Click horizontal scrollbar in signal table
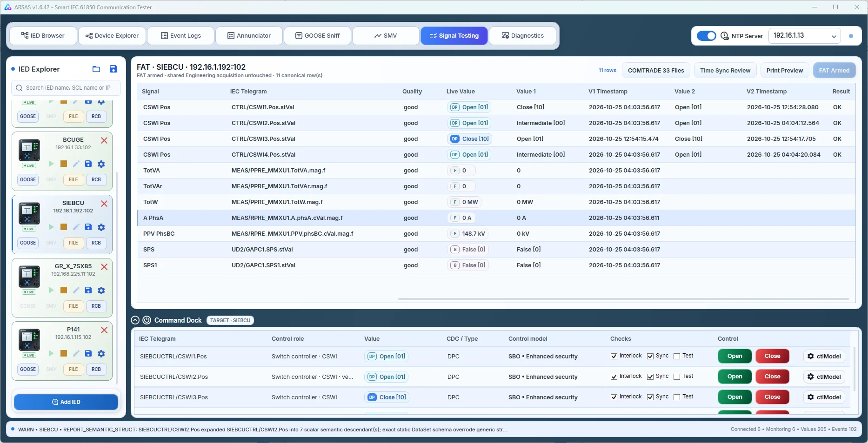 point(623,299)
